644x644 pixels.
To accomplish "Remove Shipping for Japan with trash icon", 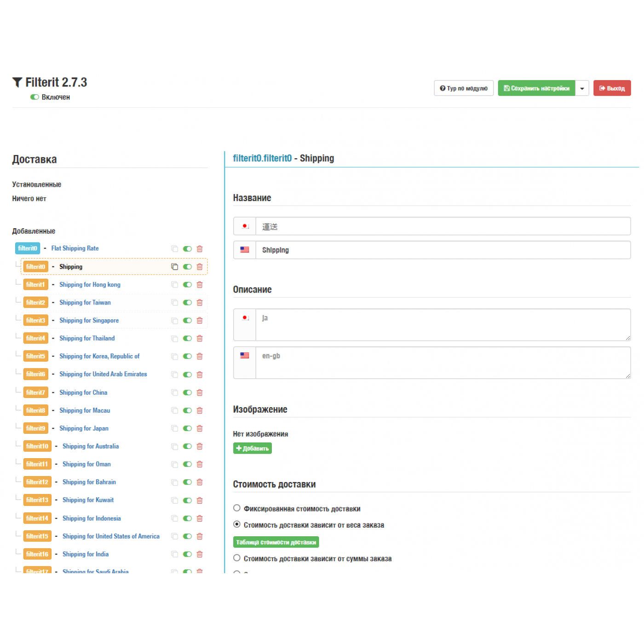I will tap(200, 428).
